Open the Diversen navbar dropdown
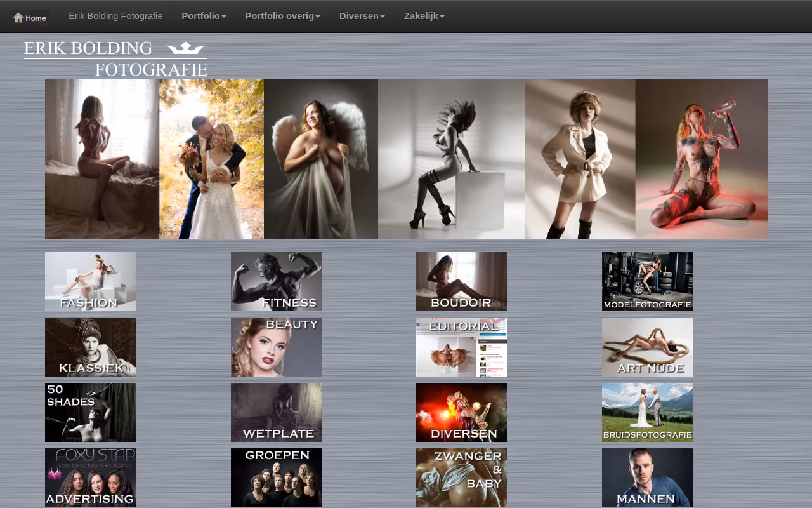812x508 pixels. tap(362, 16)
